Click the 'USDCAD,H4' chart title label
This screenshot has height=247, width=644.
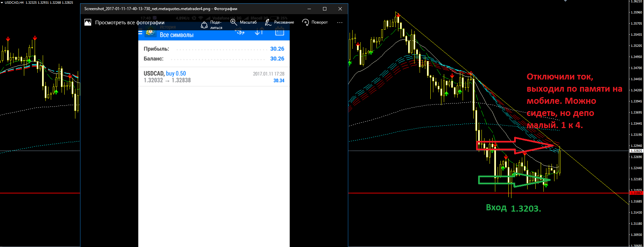tap(14, 2)
